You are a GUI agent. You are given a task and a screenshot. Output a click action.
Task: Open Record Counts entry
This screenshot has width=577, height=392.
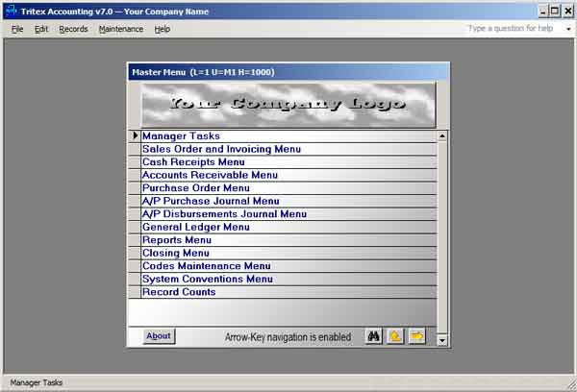[x=288, y=292]
